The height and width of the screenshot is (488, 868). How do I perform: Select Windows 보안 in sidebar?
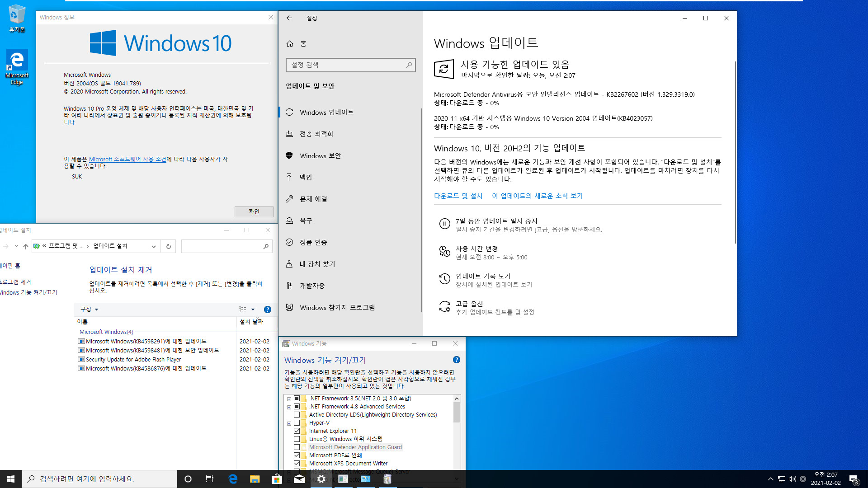350,155
